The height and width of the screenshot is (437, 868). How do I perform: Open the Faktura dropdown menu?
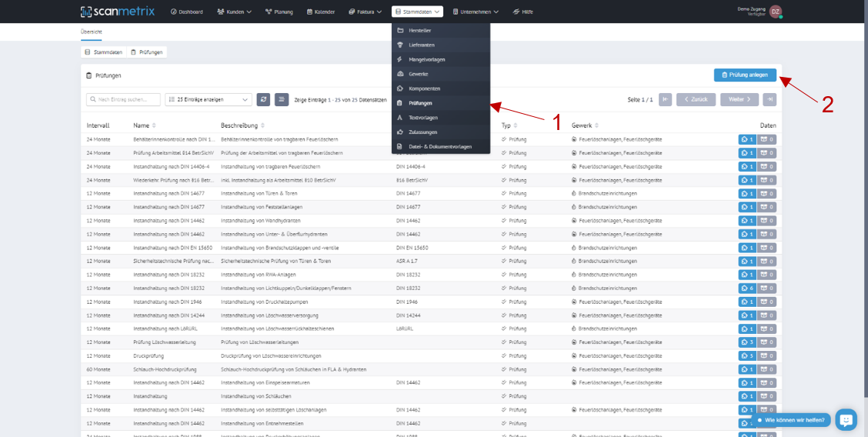(366, 12)
